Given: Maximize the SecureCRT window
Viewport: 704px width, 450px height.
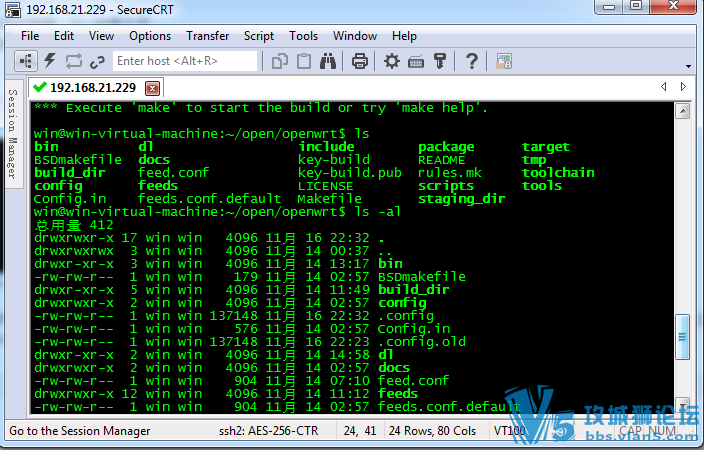Looking at the screenshot, I should click(636, 6).
